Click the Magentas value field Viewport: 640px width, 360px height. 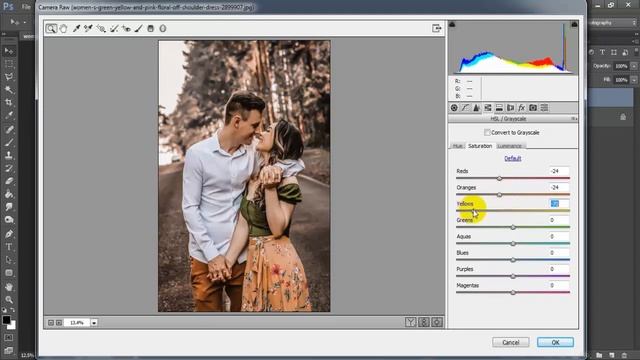559,285
